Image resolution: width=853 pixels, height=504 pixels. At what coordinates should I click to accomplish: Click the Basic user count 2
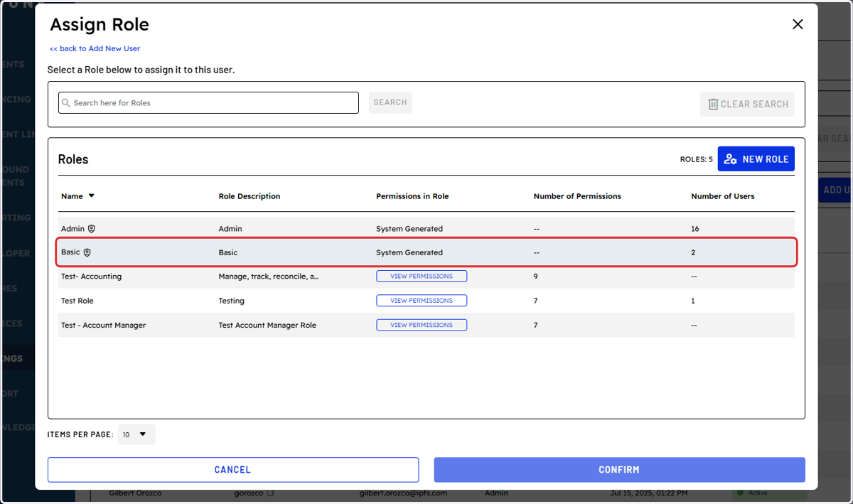[x=693, y=252]
